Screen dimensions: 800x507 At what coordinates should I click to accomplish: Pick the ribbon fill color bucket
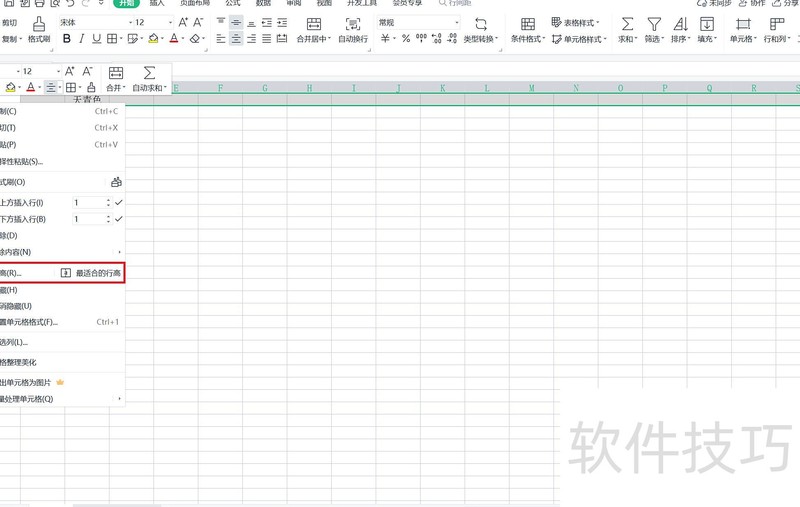[x=153, y=38]
